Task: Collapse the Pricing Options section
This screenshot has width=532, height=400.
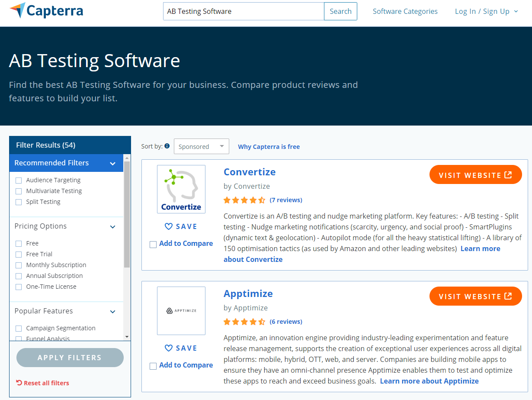Action: pos(112,226)
